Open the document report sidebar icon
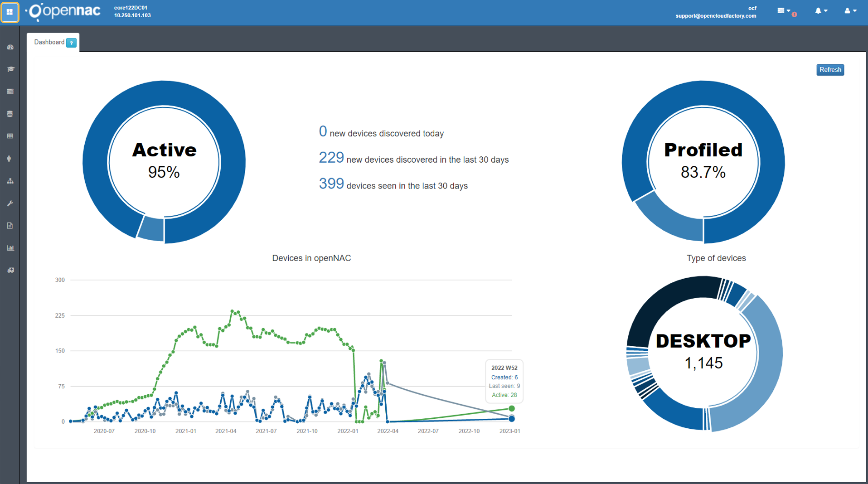The image size is (868, 484). pos(10,226)
